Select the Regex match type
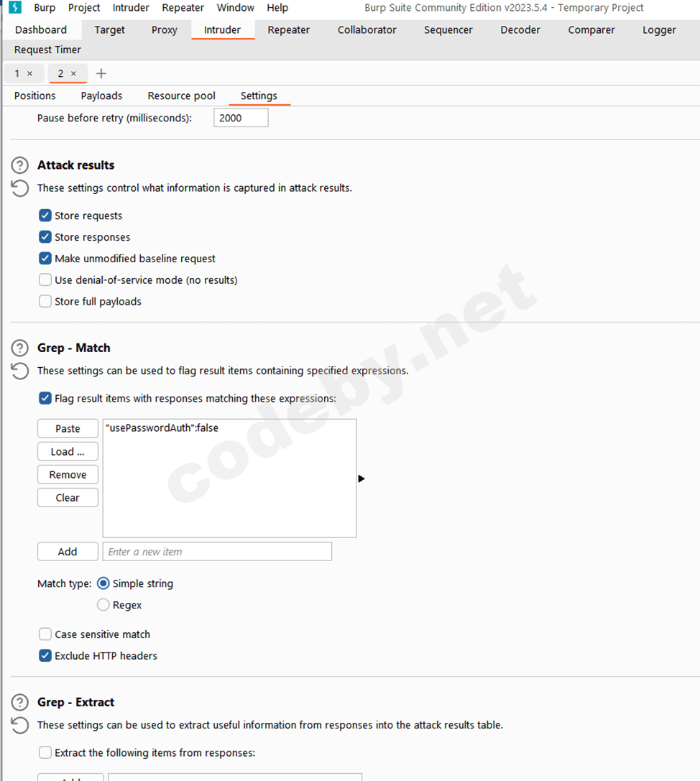This screenshot has width=700, height=781. click(103, 605)
